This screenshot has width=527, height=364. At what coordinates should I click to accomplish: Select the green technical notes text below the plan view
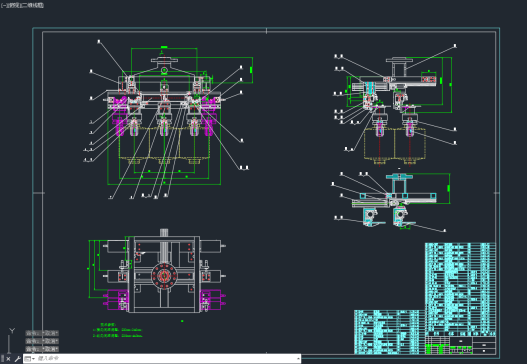coord(118,330)
